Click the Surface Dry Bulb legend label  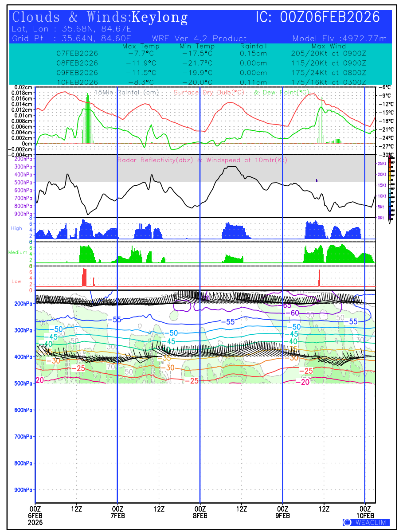point(208,92)
